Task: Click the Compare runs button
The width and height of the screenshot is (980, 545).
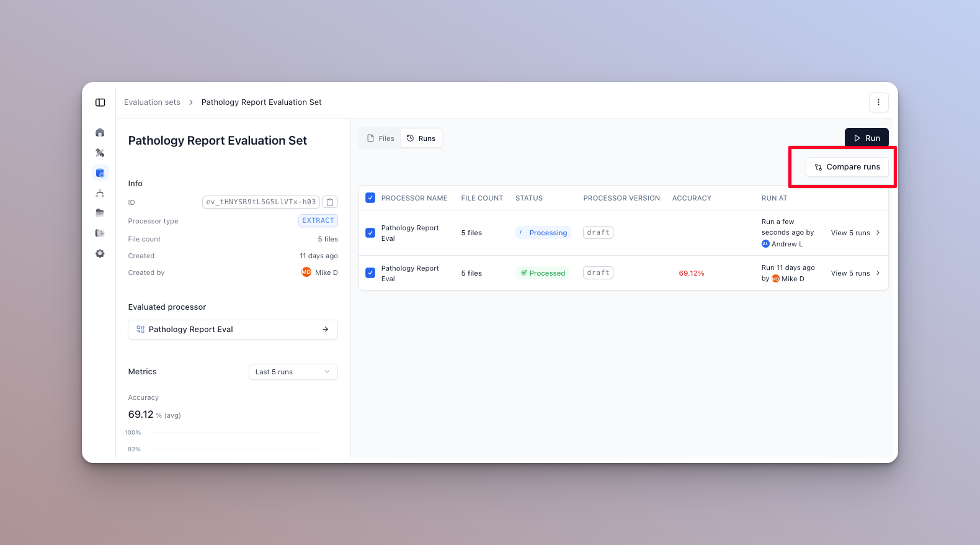Action: click(x=847, y=167)
